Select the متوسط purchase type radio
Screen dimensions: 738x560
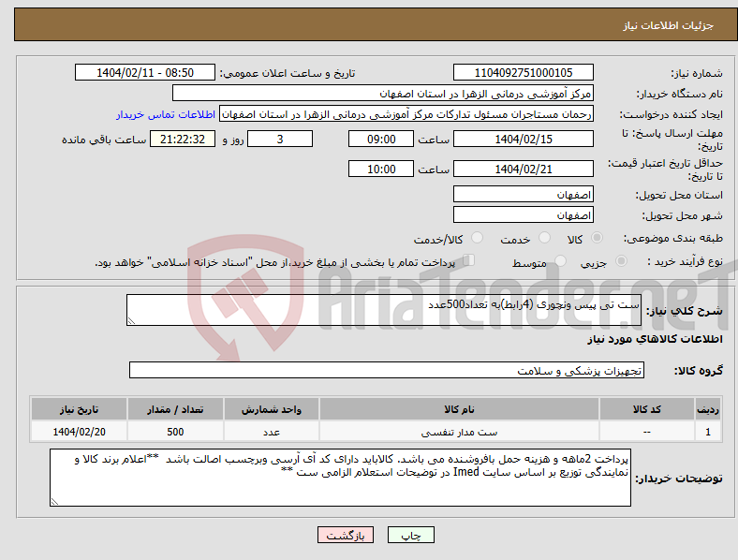[561, 260]
